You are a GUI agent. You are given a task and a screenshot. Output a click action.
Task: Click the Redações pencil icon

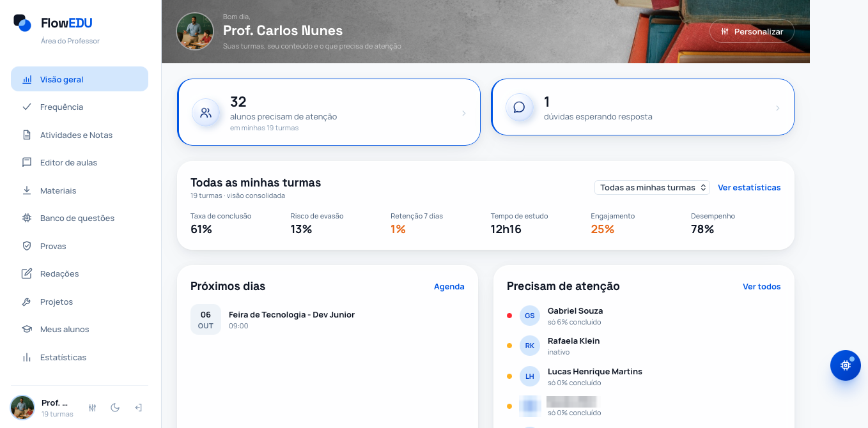pos(27,273)
